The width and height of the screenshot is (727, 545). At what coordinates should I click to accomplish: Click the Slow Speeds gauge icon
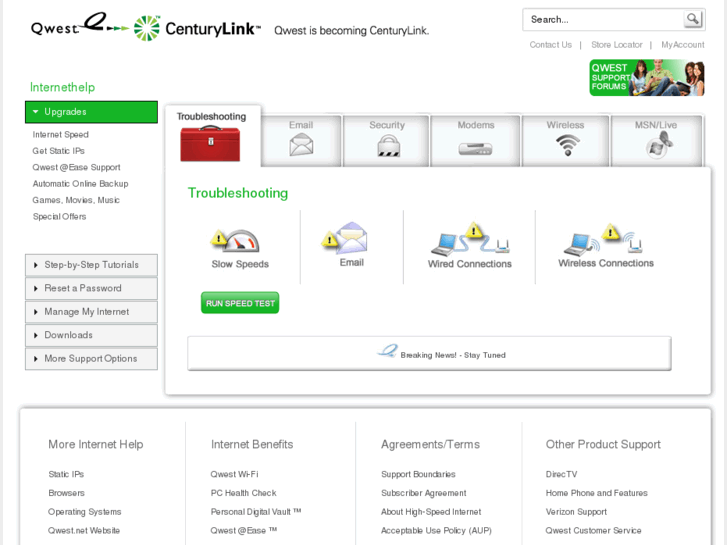coord(234,240)
